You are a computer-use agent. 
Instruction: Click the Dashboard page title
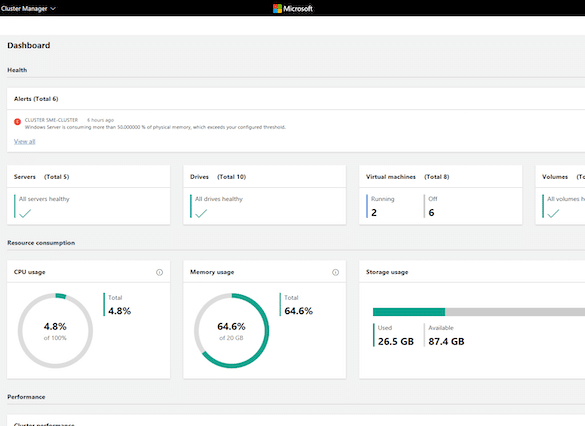(29, 46)
